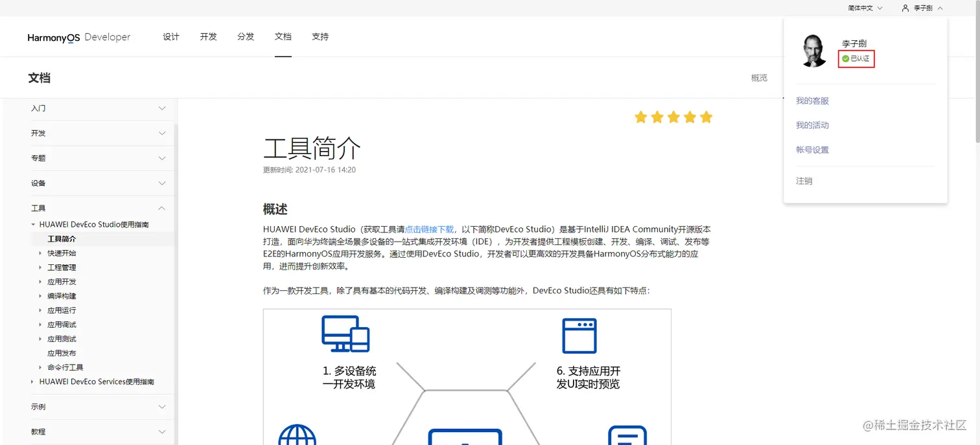Open the 应用发布 page

click(x=62, y=353)
